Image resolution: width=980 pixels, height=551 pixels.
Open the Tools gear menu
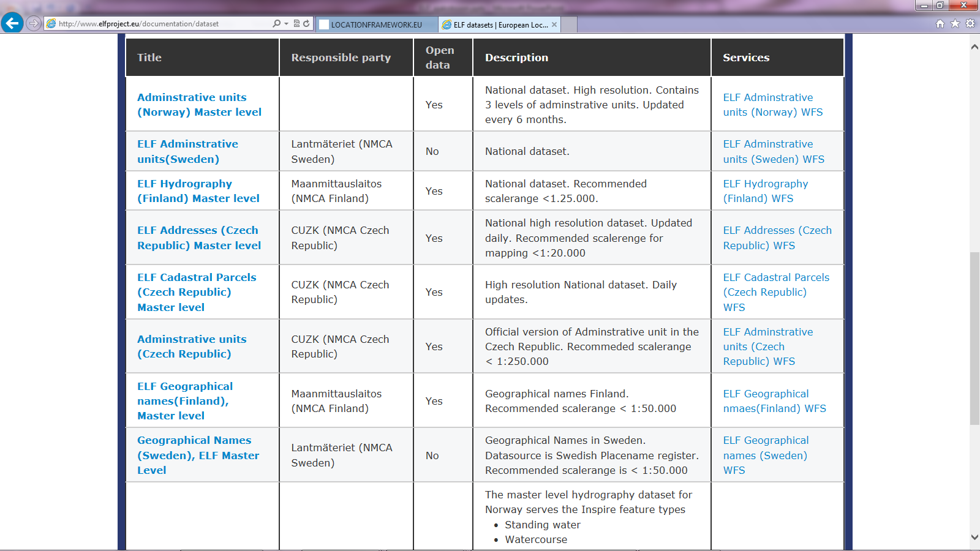pyautogui.click(x=970, y=24)
